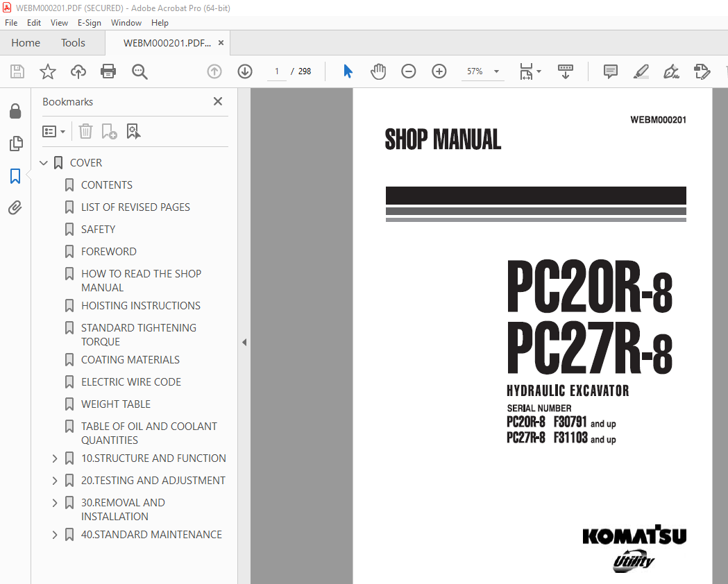Open the Sign document pen tool
This screenshot has height=584, width=728.
[x=671, y=71]
